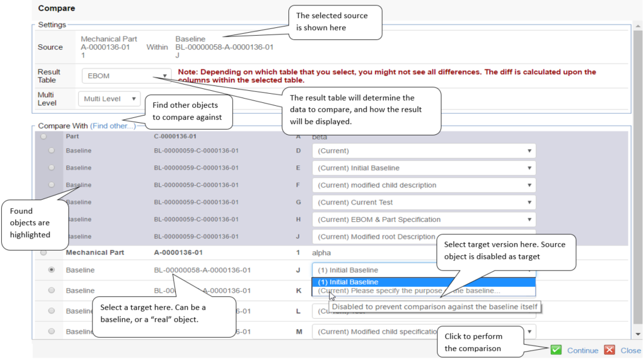
Task: Select baseline revision K radio button
Action: click(x=51, y=290)
